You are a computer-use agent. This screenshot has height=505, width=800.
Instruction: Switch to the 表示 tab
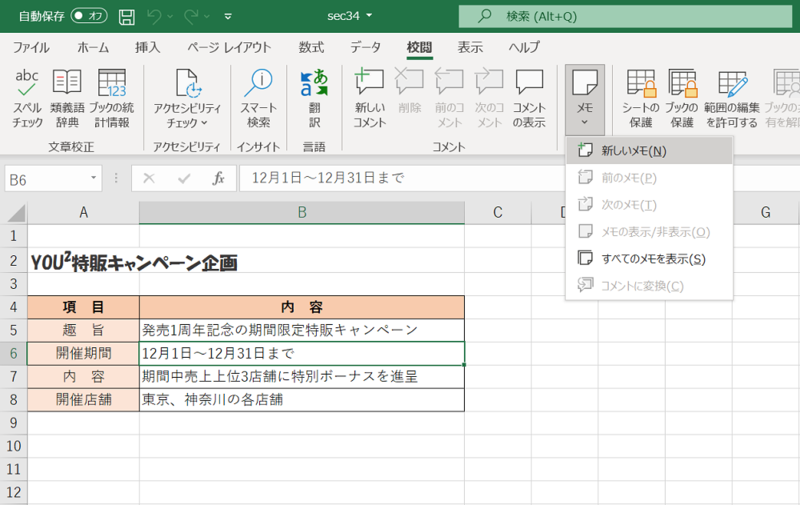click(x=470, y=47)
